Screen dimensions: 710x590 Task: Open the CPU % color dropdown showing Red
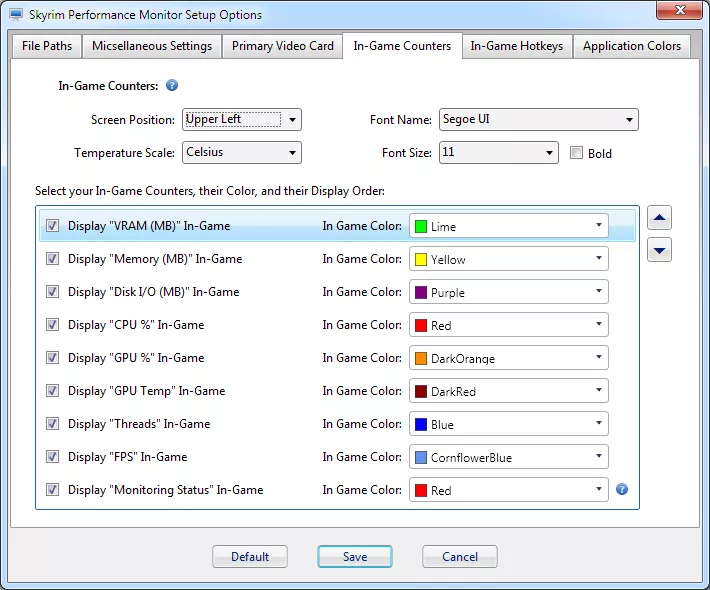tap(509, 325)
